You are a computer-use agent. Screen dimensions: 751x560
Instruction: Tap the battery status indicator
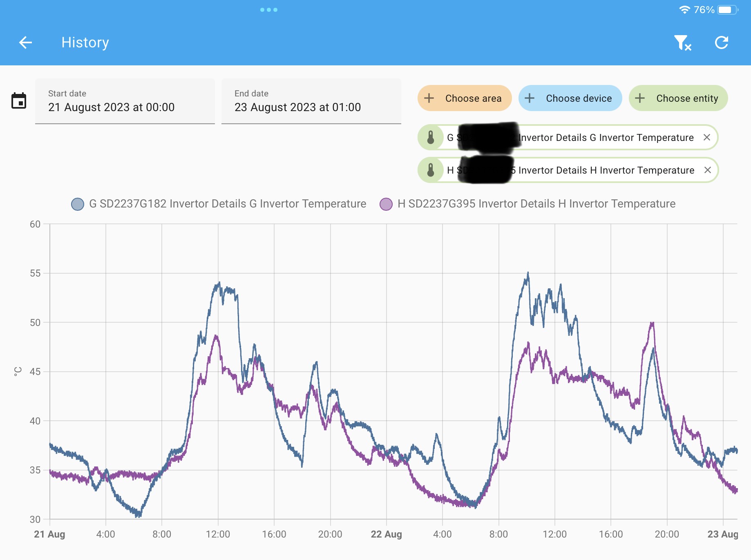point(728,10)
